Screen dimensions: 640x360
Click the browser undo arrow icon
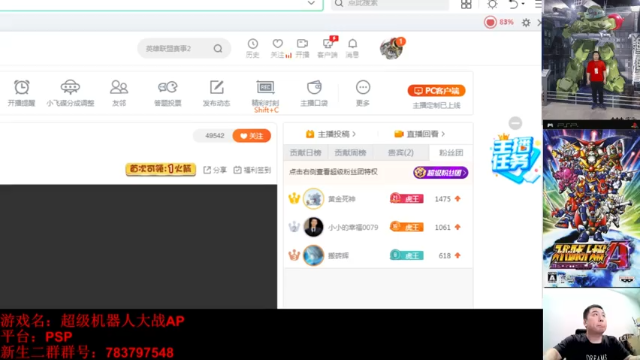tap(513, 4)
